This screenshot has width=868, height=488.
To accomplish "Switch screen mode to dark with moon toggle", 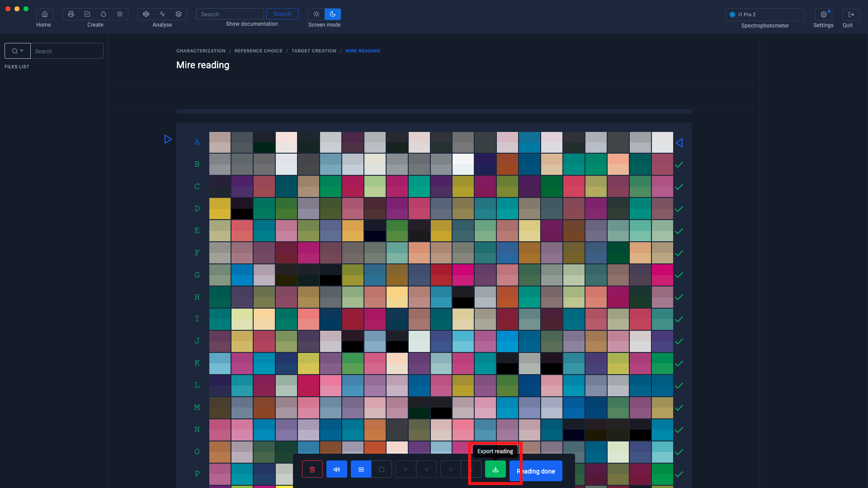I will tap(333, 14).
